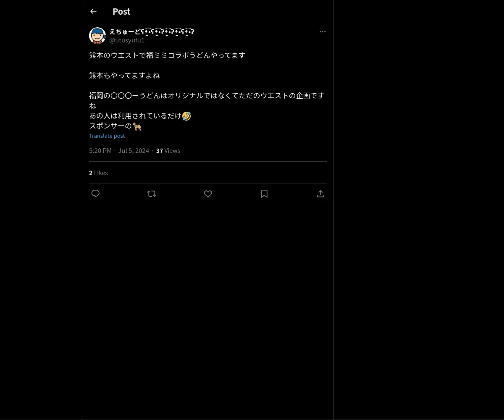Visit the @utusyufu1 handle
Screen dimensions: 504x420
[127, 40]
